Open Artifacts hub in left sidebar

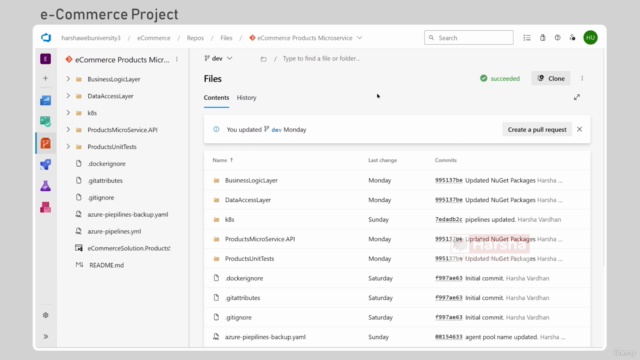point(45,207)
